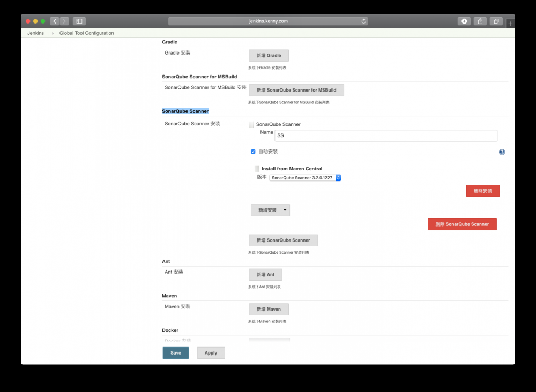Click the Global Tool Configuration breadcrumb
The height and width of the screenshot is (392, 536).
86,33
